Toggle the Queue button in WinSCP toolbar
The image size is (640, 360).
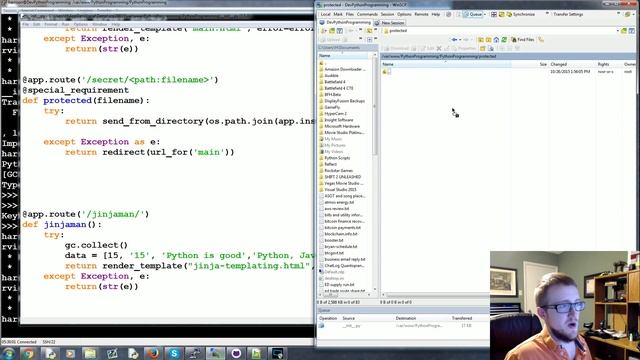pyautogui.click(x=472, y=14)
